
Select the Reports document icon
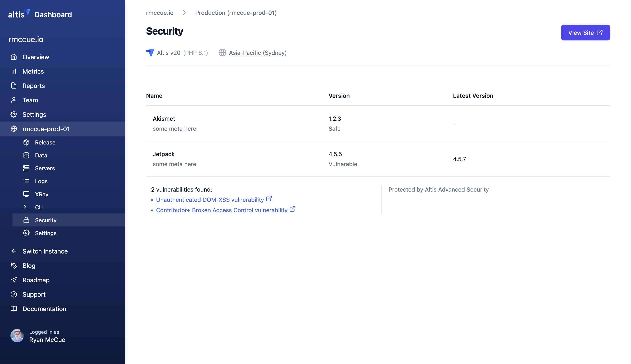tap(14, 85)
